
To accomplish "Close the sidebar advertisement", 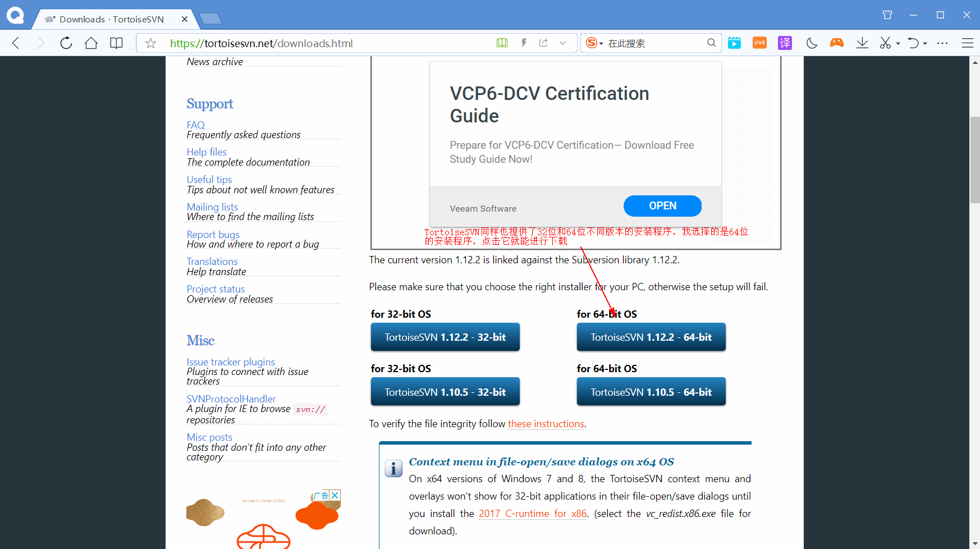I will click(335, 495).
